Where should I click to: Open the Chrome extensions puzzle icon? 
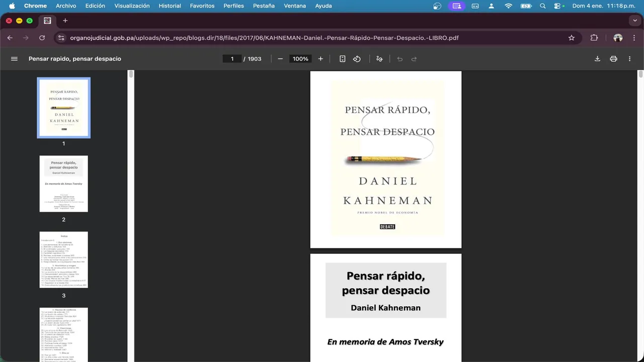pos(594,38)
